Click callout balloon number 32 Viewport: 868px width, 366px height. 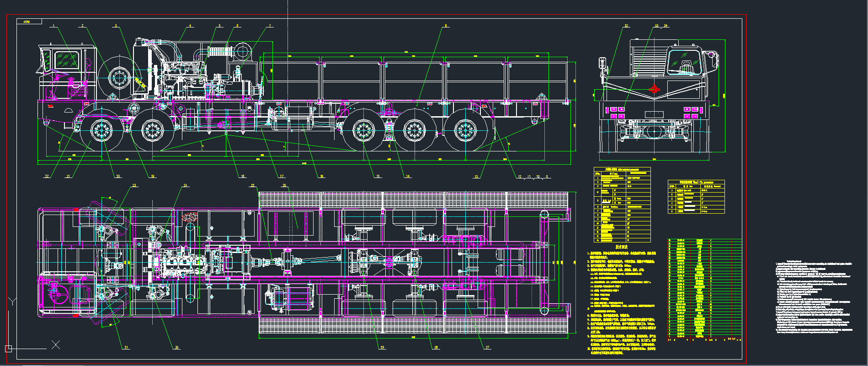[626, 26]
